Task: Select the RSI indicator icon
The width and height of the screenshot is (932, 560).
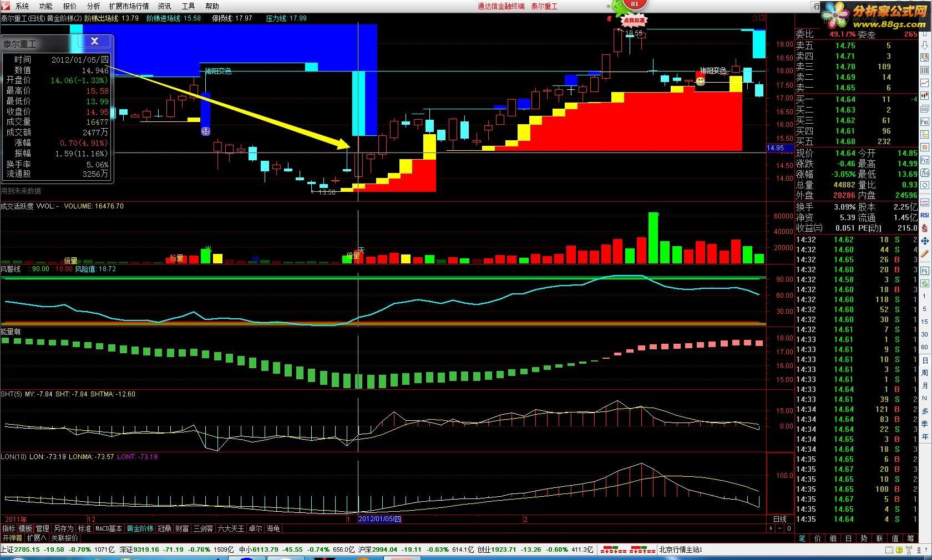Action: click(925, 215)
